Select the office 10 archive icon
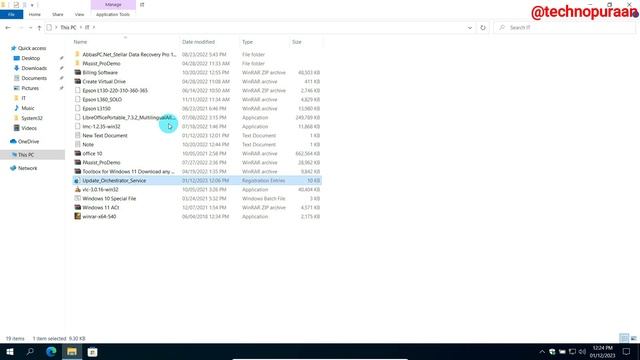This screenshot has width=640, height=360. pos(78,153)
